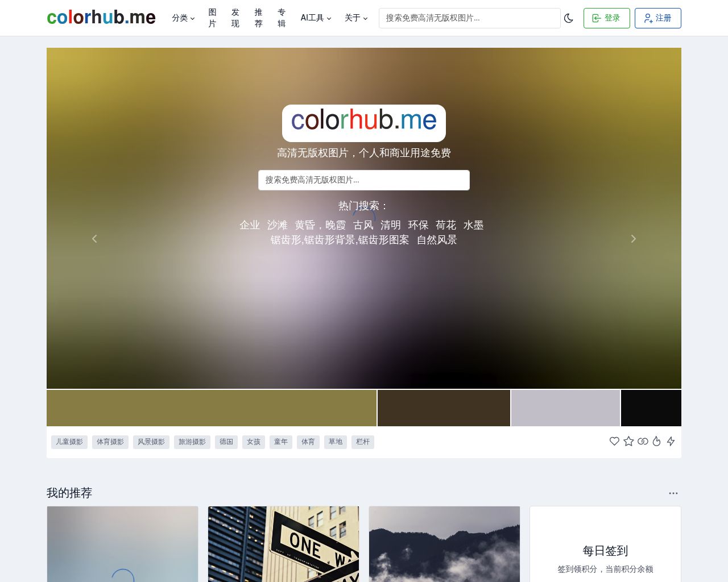Click the heart like icon
728x582 pixels.
pos(614,441)
